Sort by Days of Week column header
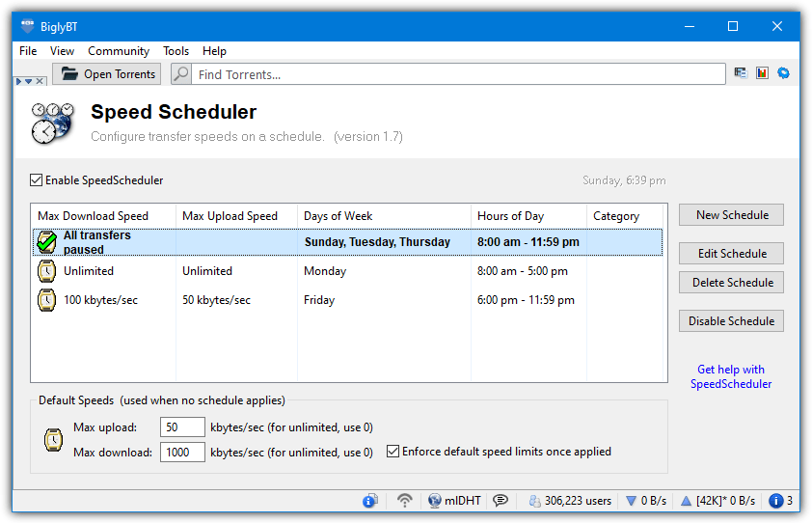This screenshot has height=523, width=812. coord(384,216)
